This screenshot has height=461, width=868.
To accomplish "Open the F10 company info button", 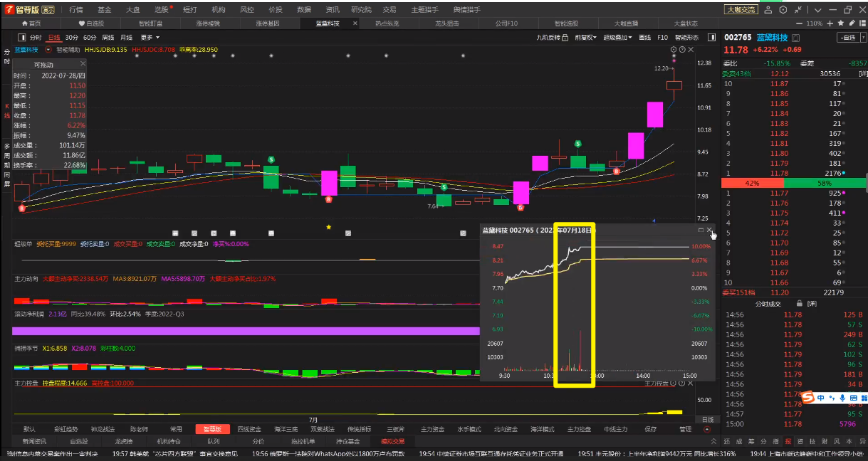I will (x=662, y=37).
